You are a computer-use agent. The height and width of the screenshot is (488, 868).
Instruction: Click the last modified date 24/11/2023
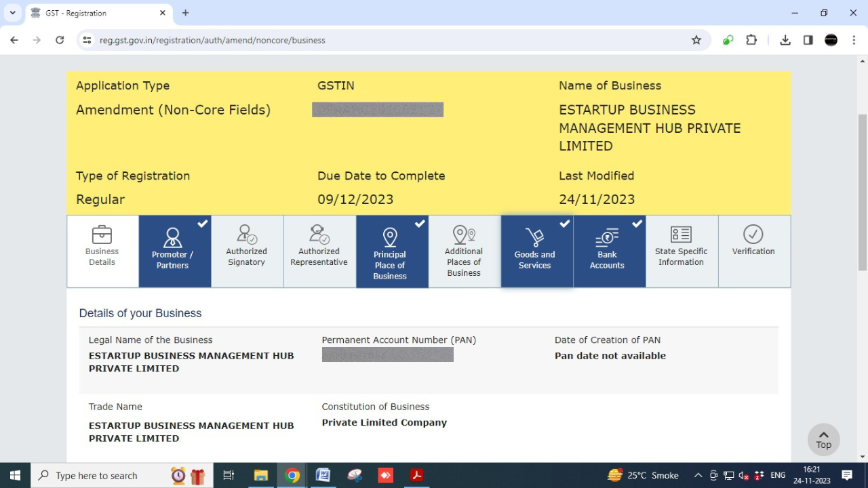coord(597,199)
